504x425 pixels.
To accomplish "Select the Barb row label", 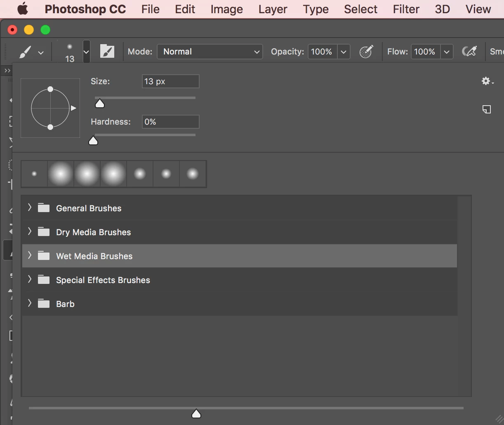I will coord(65,304).
